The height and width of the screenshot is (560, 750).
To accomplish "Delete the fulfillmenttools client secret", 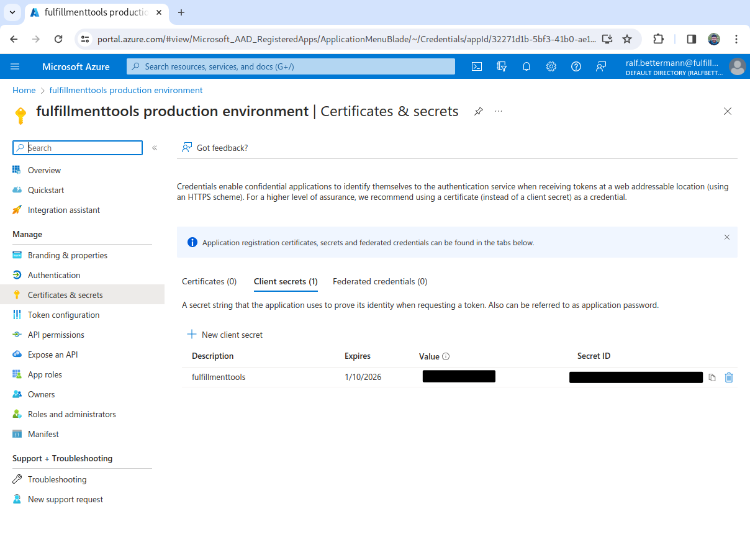I will click(729, 377).
